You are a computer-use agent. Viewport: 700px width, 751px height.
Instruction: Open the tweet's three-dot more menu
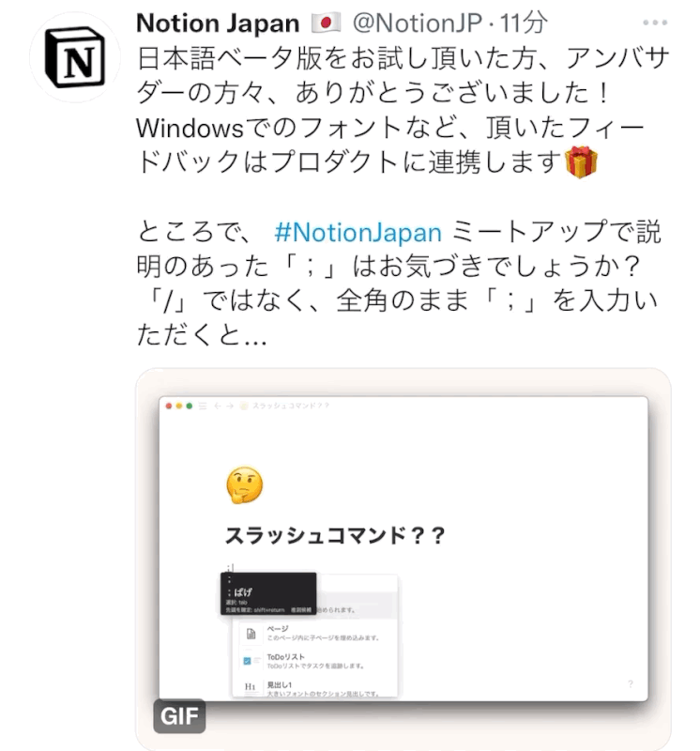click(x=655, y=23)
